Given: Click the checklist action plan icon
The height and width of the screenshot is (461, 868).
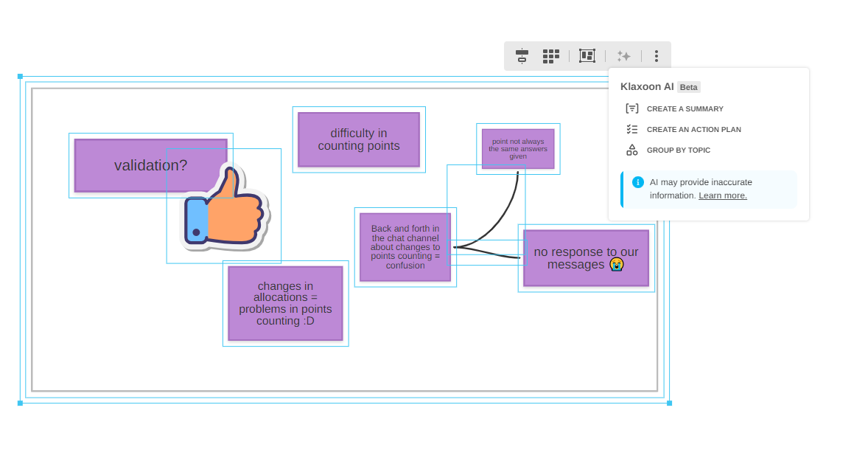Looking at the screenshot, I should [631, 129].
